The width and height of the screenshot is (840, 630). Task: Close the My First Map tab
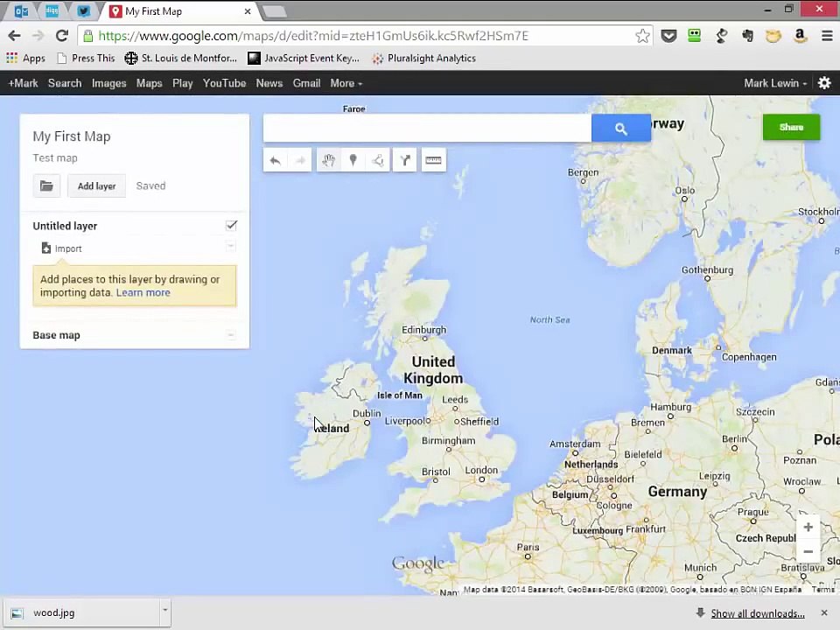click(x=248, y=11)
